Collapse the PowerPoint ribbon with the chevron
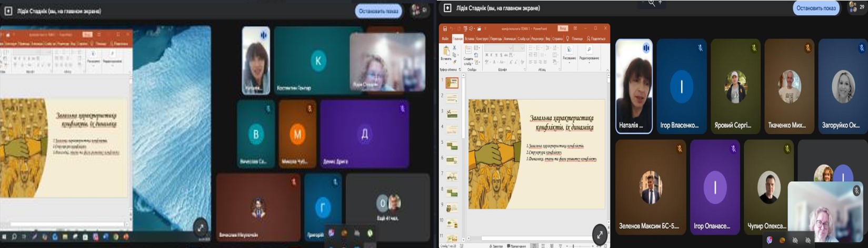This screenshot has height=248, width=868. (x=607, y=69)
